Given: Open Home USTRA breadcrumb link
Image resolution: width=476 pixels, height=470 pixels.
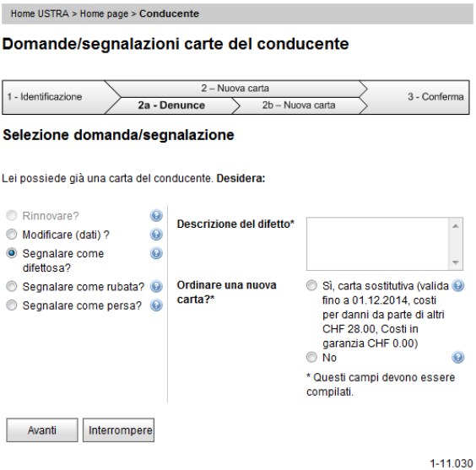Looking at the screenshot, I should [x=40, y=14].
